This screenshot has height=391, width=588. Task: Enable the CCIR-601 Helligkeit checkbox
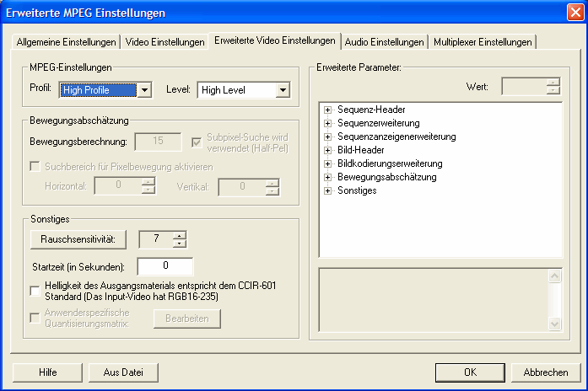35,291
